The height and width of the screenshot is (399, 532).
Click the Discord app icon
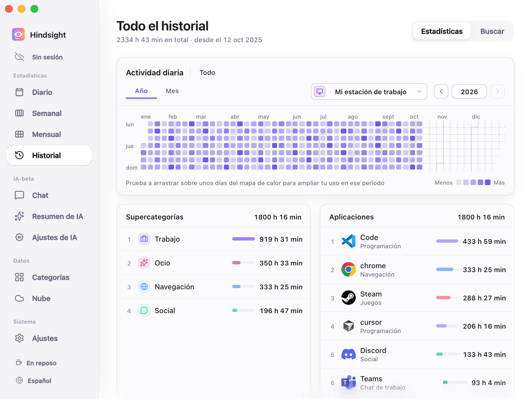[x=349, y=354]
